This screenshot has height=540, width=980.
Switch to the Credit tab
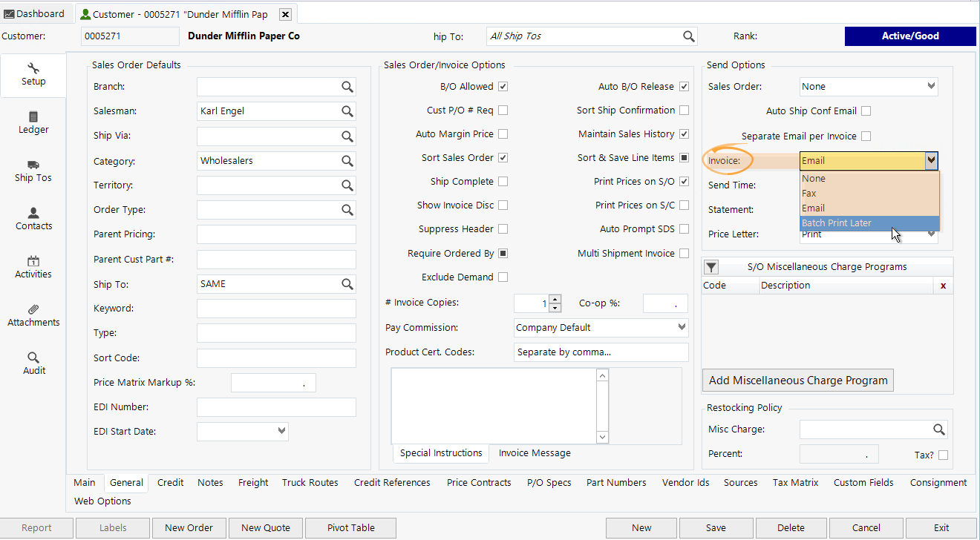170,482
